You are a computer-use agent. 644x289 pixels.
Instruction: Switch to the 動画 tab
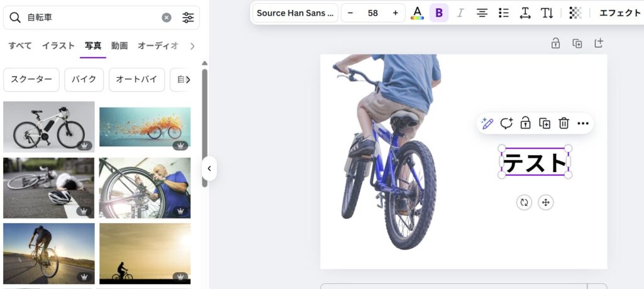(x=119, y=46)
